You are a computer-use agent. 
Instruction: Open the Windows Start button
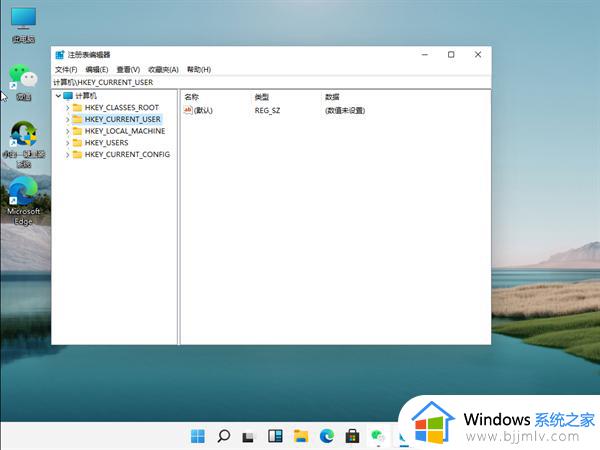(198, 436)
